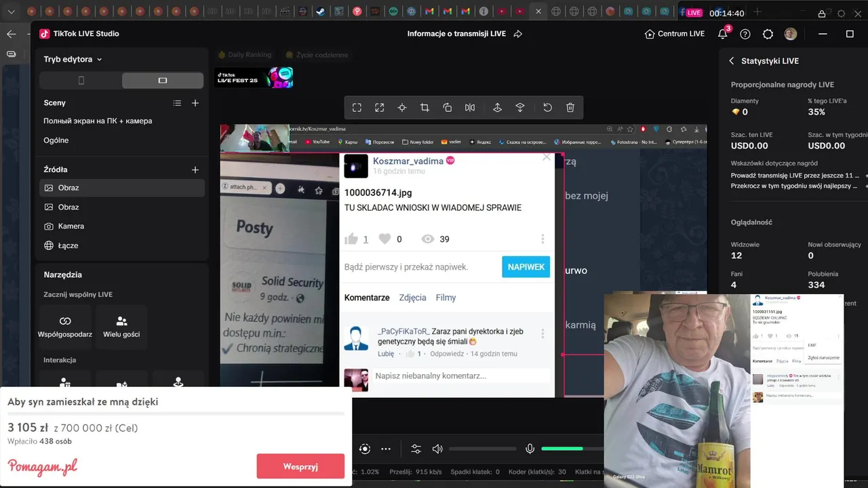The width and height of the screenshot is (868, 488).
Task: Click the microphone level slider
Action: coord(572,449)
